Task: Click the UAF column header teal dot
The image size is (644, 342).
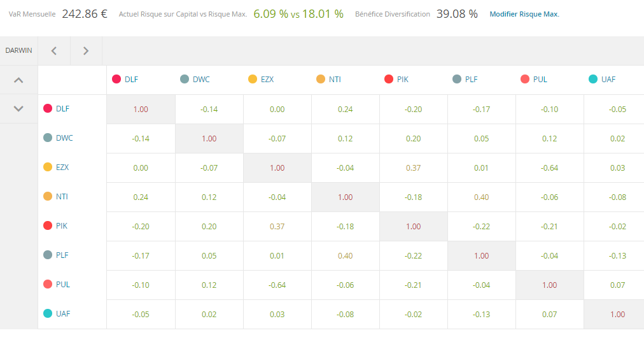Action: [x=593, y=80]
